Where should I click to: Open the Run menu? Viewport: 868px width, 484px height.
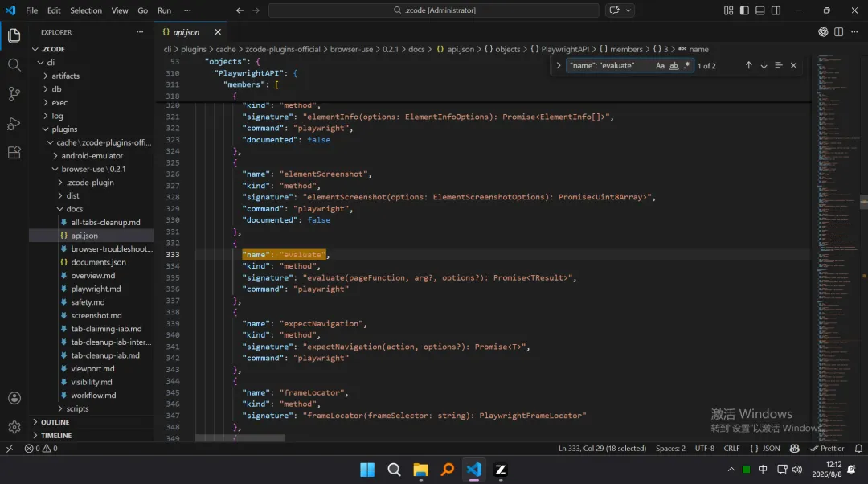point(165,10)
